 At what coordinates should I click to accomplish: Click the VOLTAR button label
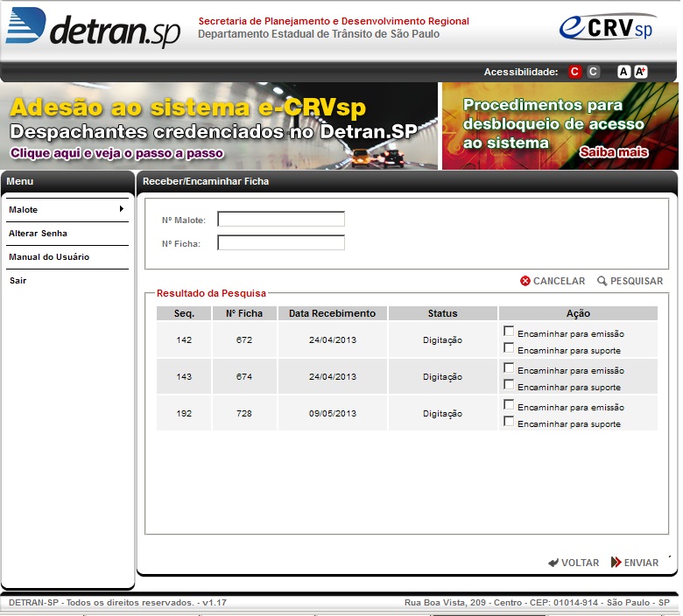[x=580, y=563]
